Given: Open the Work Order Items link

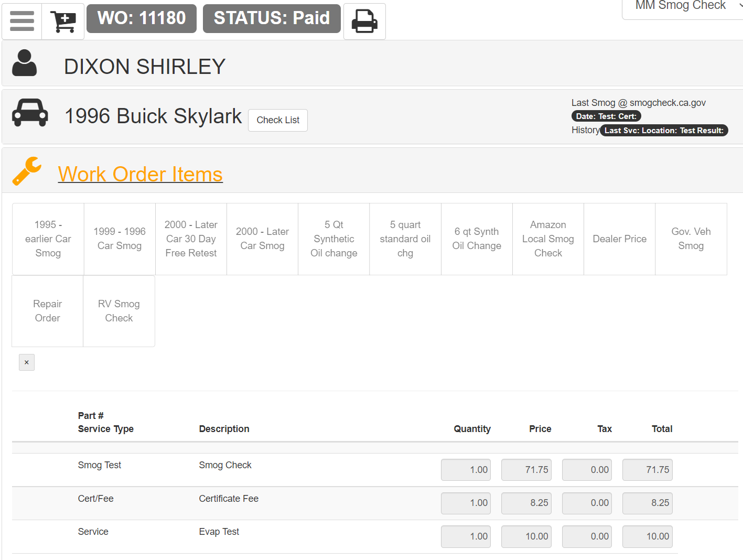Looking at the screenshot, I should click(140, 174).
